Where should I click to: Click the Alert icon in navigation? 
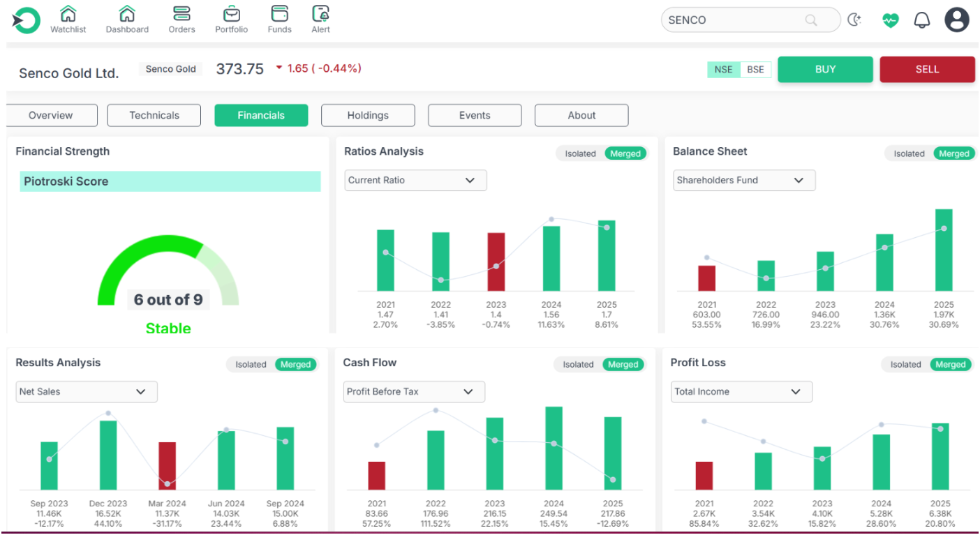321,14
